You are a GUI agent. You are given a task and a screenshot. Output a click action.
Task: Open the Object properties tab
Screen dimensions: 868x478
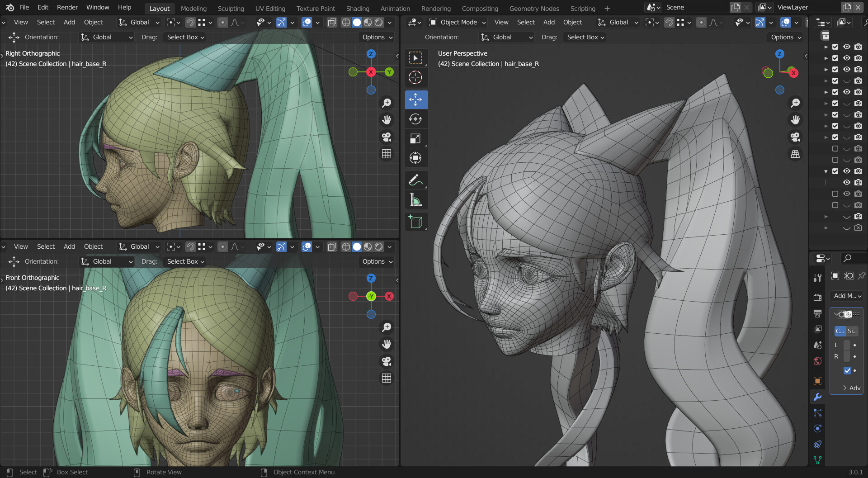[817, 381]
